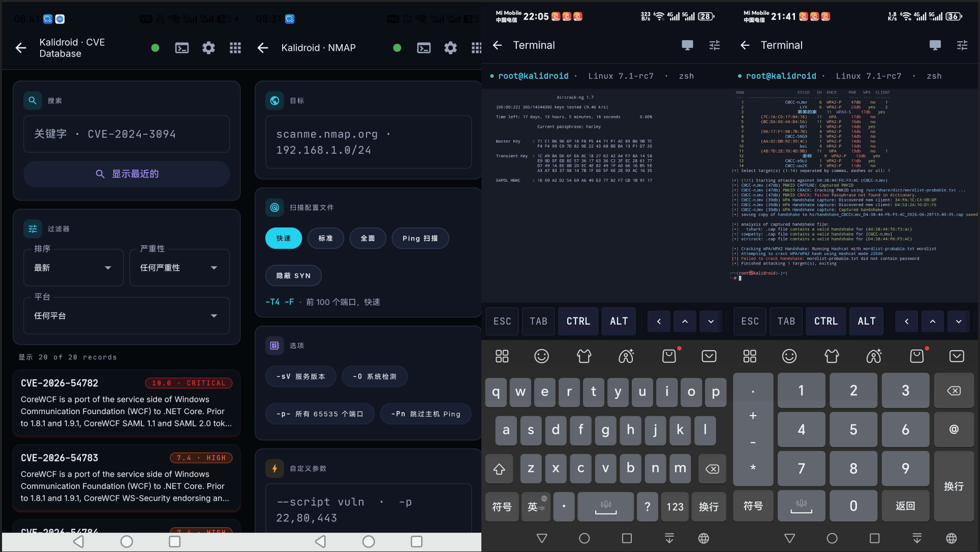Tap Android home circle under CVE Database
Screen dimensions: 980x552
click(x=127, y=541)
